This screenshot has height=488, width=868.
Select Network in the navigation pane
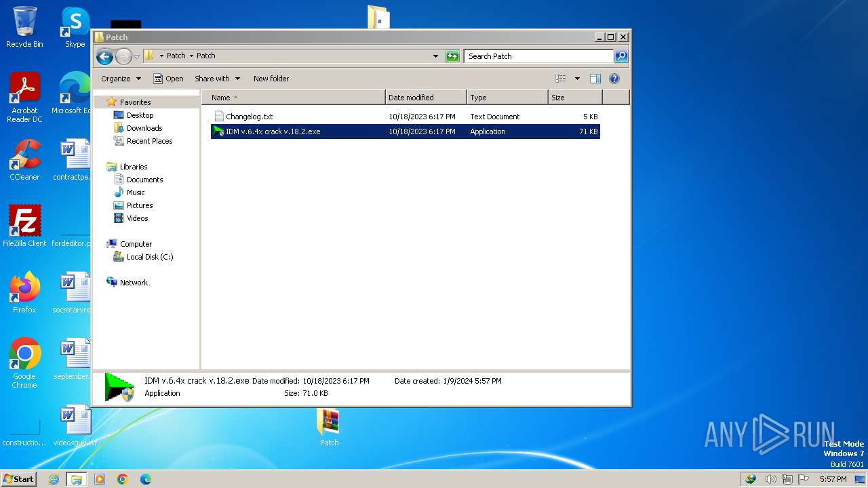pyautogui.click(x=134, y=283)
